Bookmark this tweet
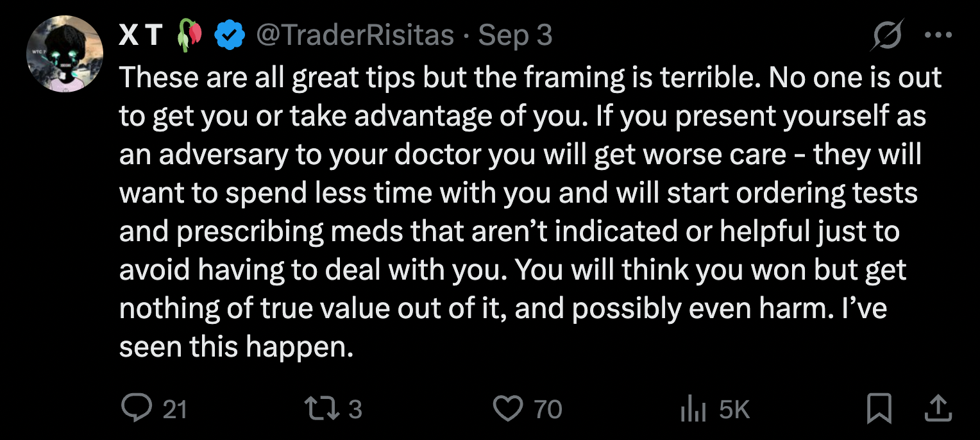 point(878,409)
